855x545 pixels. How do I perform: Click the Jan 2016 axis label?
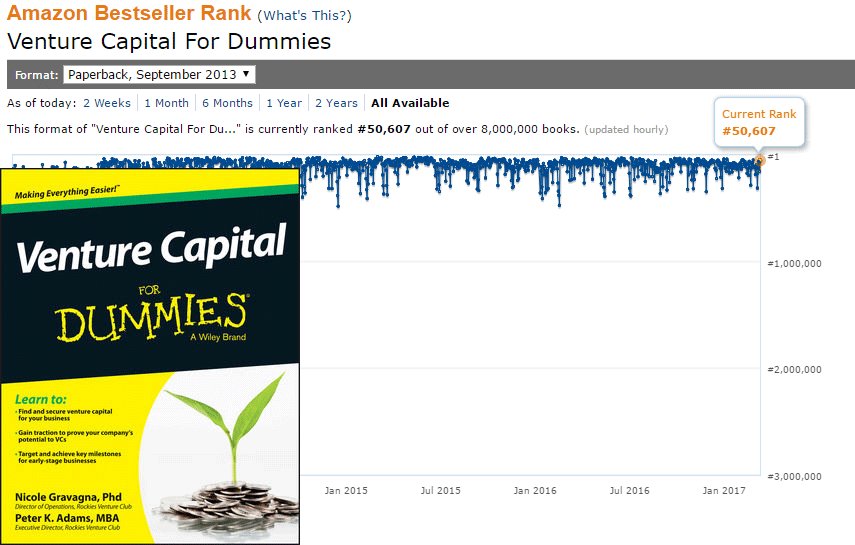(x=535, y=490)
